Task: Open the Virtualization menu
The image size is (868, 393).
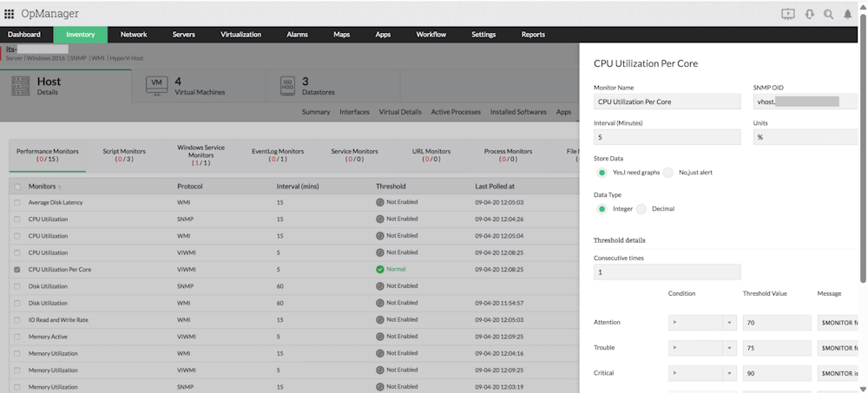Action: click(x=240, y=35)
